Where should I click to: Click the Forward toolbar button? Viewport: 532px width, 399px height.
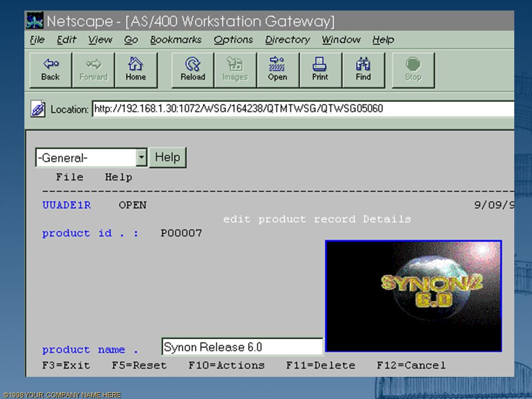(93, 70)
